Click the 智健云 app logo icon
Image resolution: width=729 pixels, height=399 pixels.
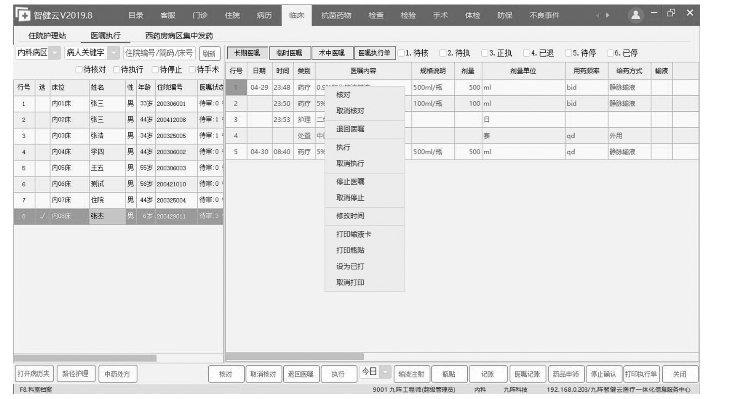click(22, 15)
